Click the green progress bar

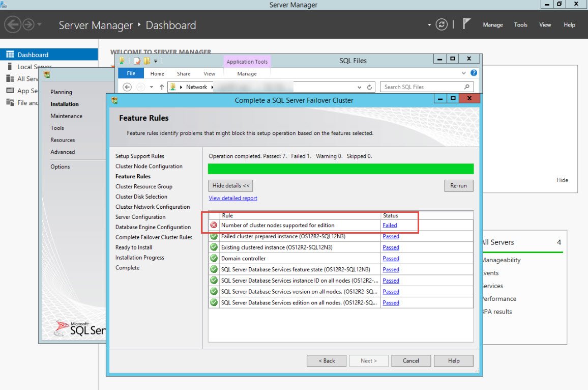tap(341, 168)
